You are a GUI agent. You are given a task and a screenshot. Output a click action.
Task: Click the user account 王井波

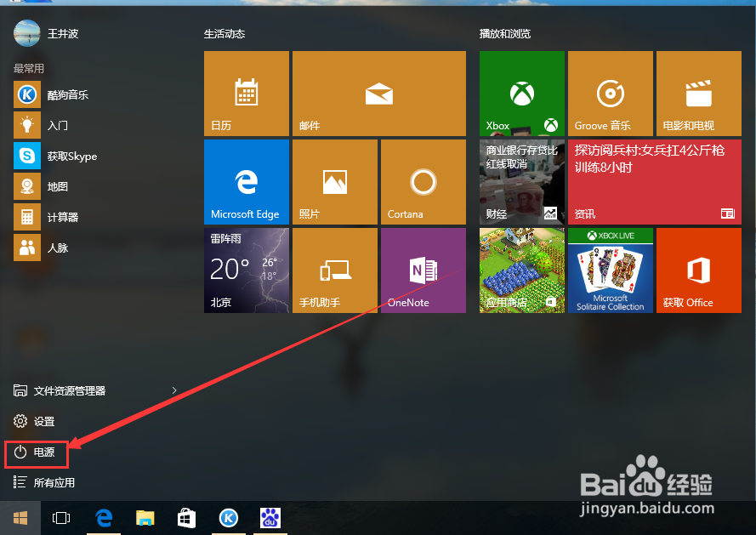46,33
